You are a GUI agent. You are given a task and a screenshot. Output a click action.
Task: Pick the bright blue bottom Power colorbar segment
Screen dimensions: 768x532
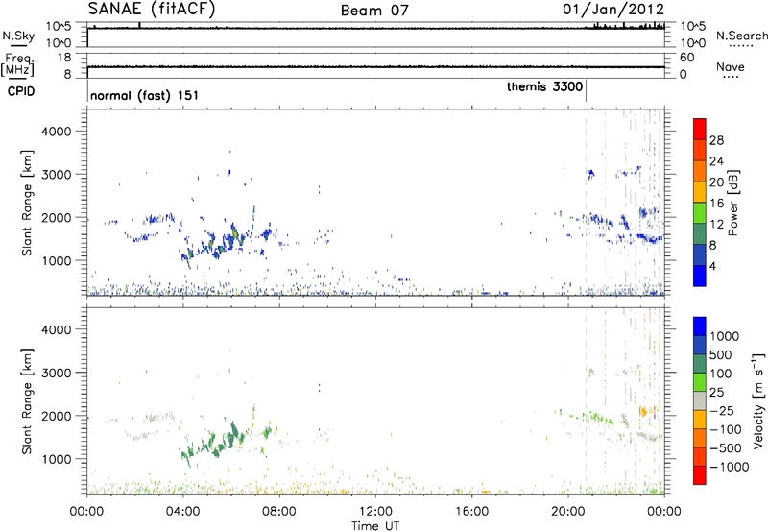[700, 276]
